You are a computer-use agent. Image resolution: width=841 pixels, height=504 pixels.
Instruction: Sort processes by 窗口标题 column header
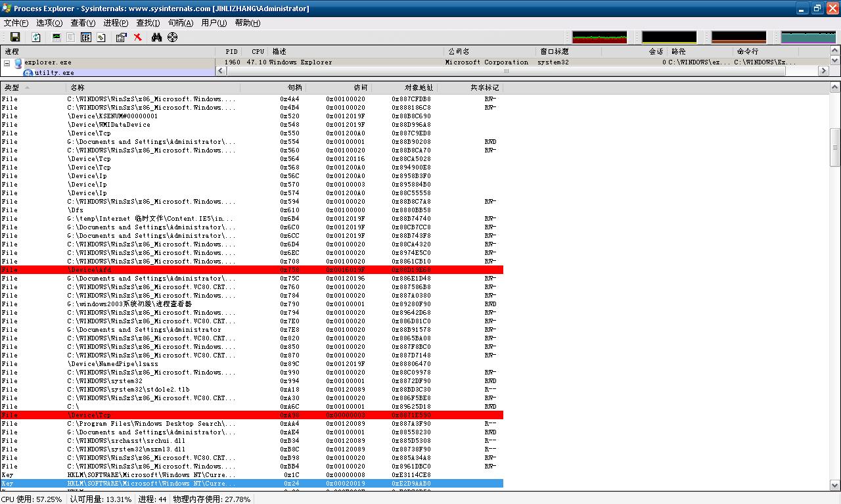tap(569, 51)
